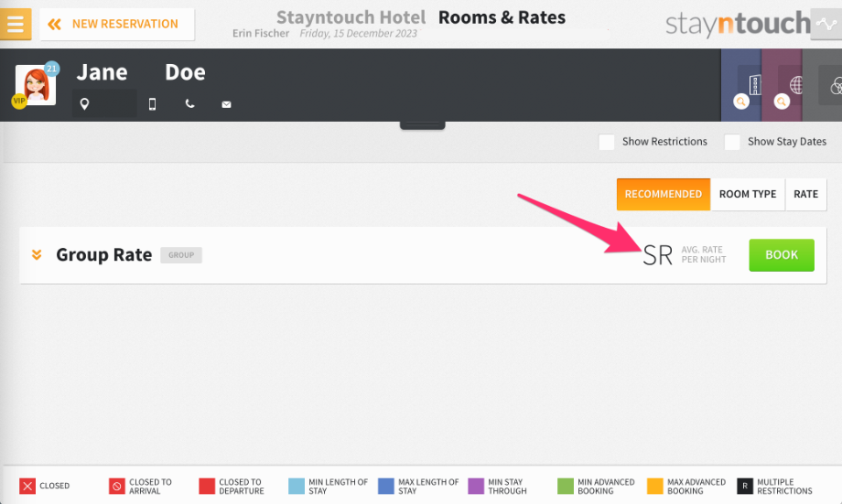Screen dimensions: 842x504
Task: Expand the Group Rate row chevron
Action: pos(37,255)
